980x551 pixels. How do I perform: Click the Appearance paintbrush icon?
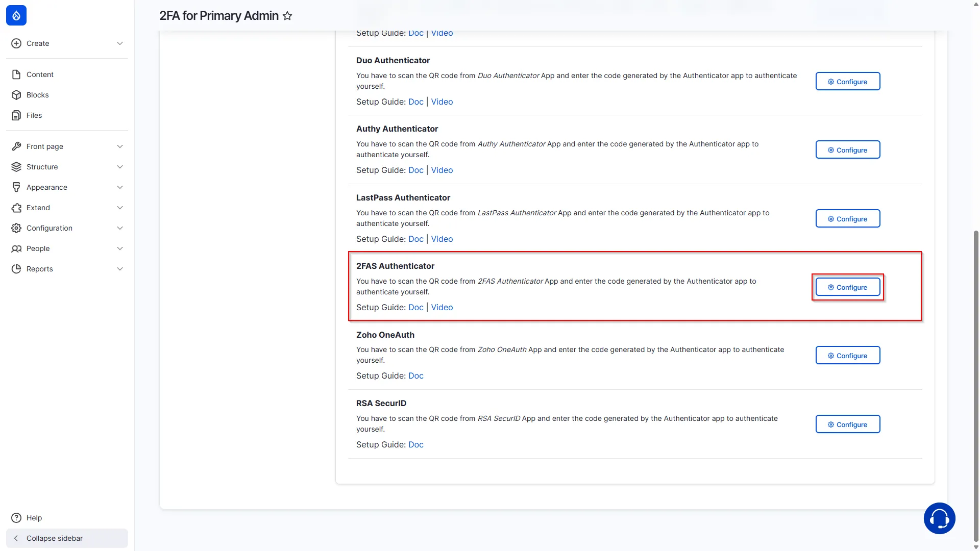click(16, 187)
